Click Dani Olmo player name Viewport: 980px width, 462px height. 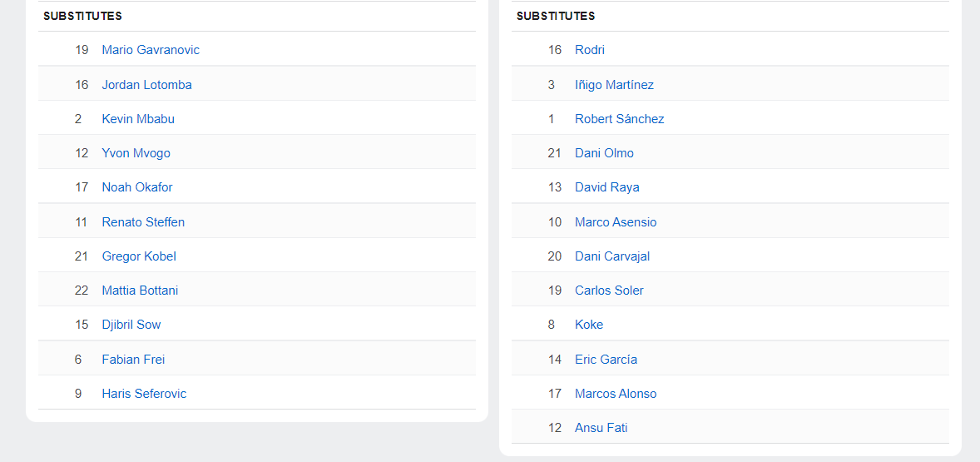pyautogui.click(x=604, y=153)
